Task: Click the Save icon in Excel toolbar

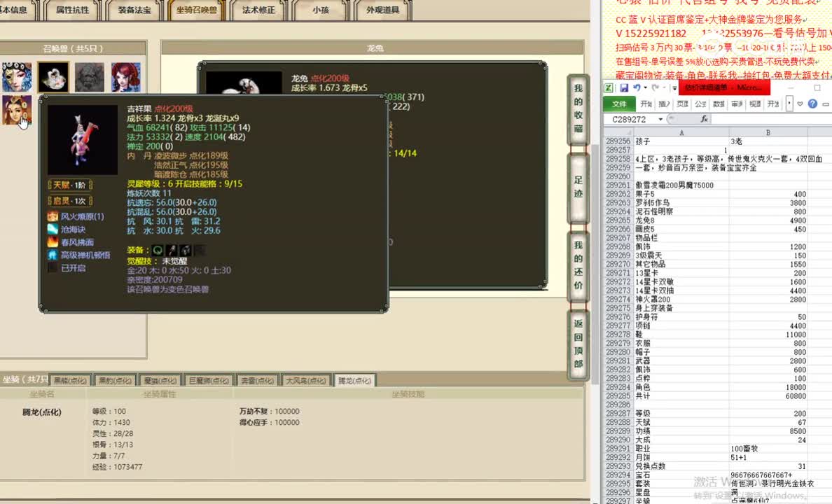Action: click(624, 87)
